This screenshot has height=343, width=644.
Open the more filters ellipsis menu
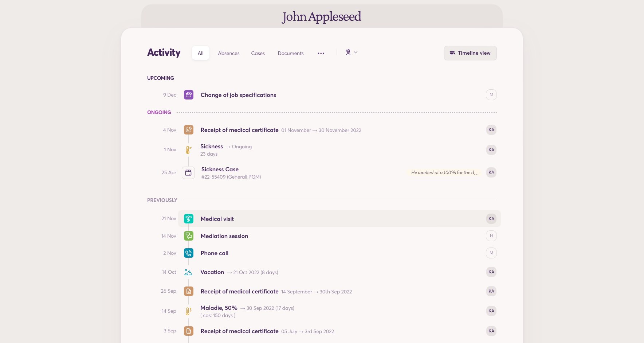[x=321, y=53]
